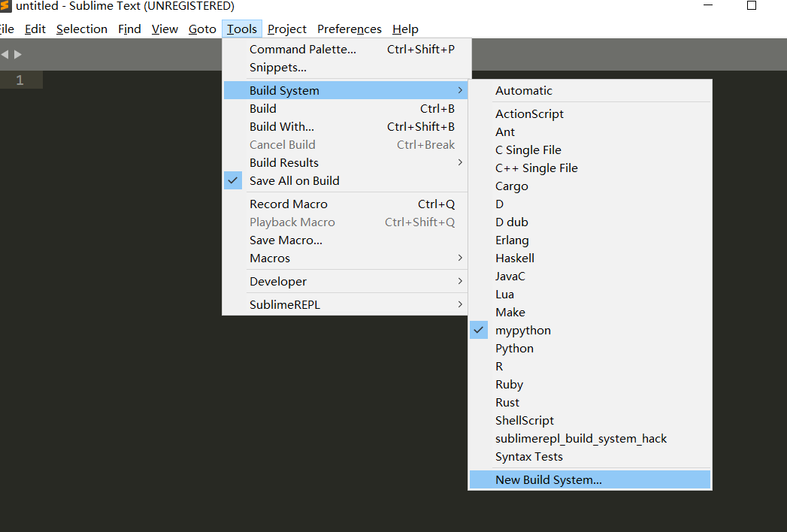The image size is (787, 532).
Task: Go to previous tab with left arrow
Action: coord(5,54)
